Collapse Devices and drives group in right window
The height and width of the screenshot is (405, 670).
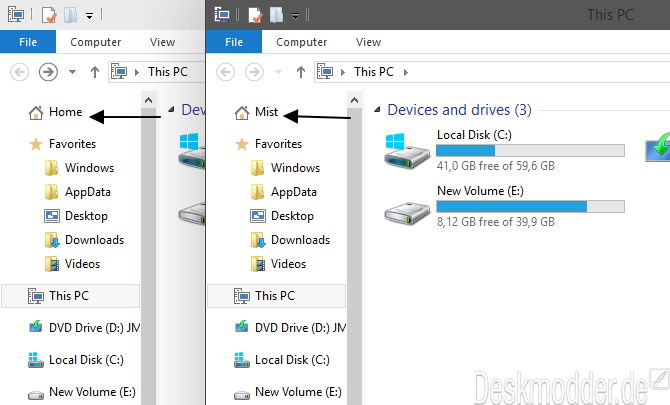click(x=377, y=110)
